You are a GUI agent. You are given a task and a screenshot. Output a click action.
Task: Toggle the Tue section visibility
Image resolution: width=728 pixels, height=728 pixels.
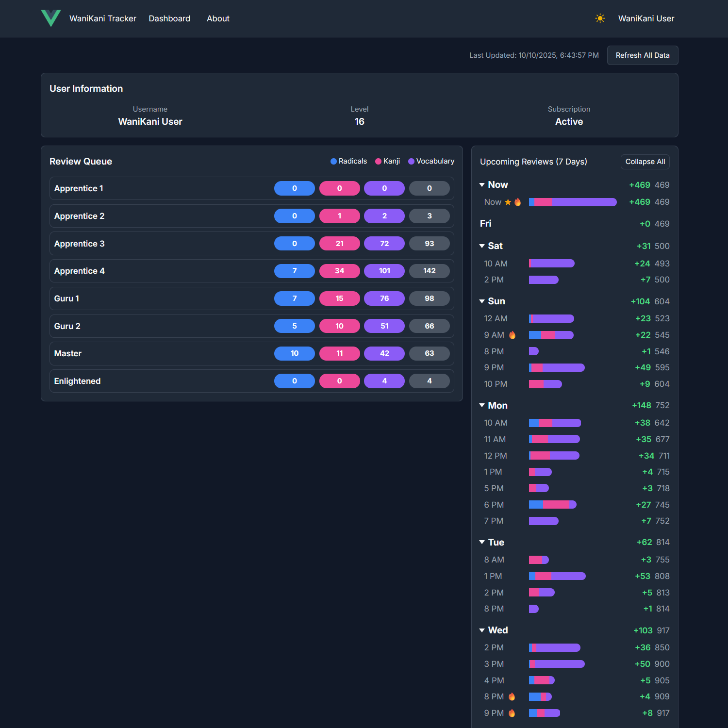pyautogui.click(x=481, y=542)
